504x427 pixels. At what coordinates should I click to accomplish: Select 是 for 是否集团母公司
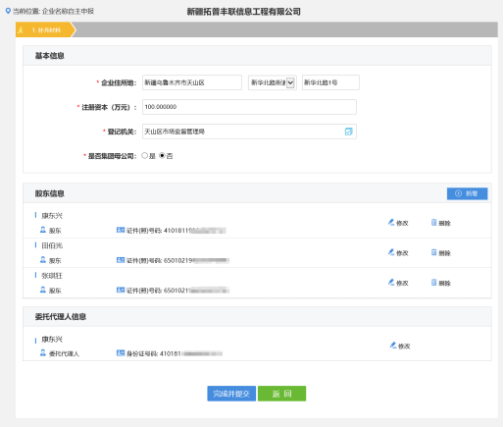point(144,156)
